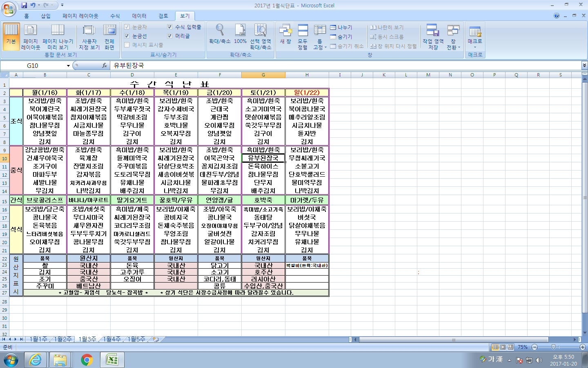Click the 확대/축소 magnifier icon
This screenshot has width=588, height=368.
[x=220, y=31]
